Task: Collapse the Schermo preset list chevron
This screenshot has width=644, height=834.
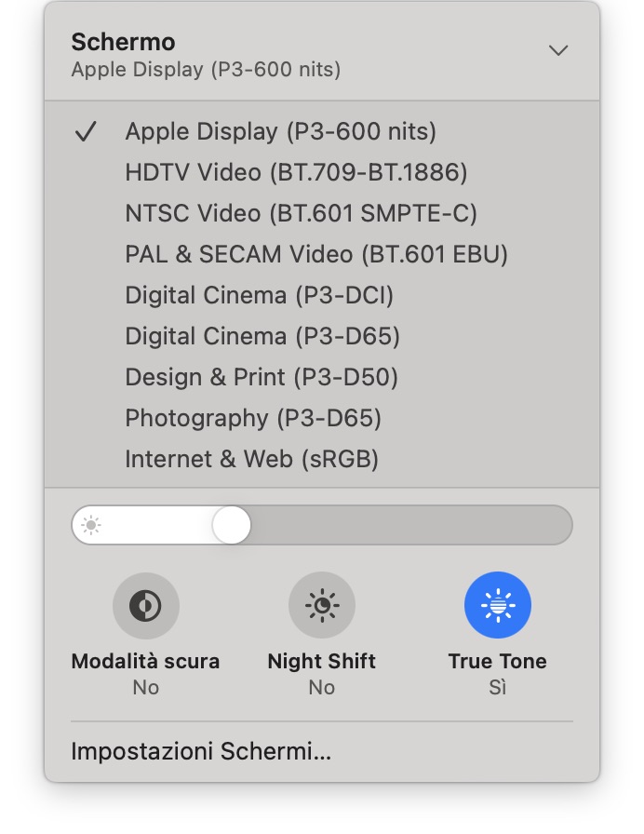Action: click(x=558, y=51)
